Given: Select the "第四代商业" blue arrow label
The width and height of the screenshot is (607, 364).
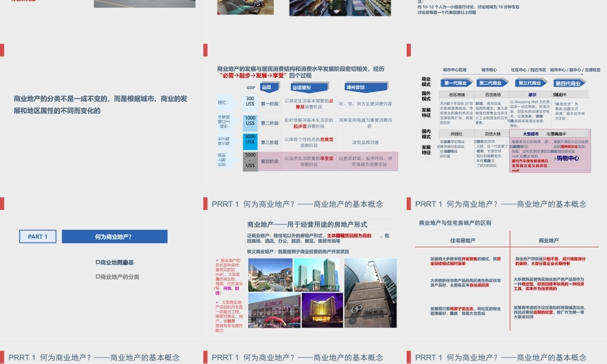Looking at the screenshot, I should (569, 83).
